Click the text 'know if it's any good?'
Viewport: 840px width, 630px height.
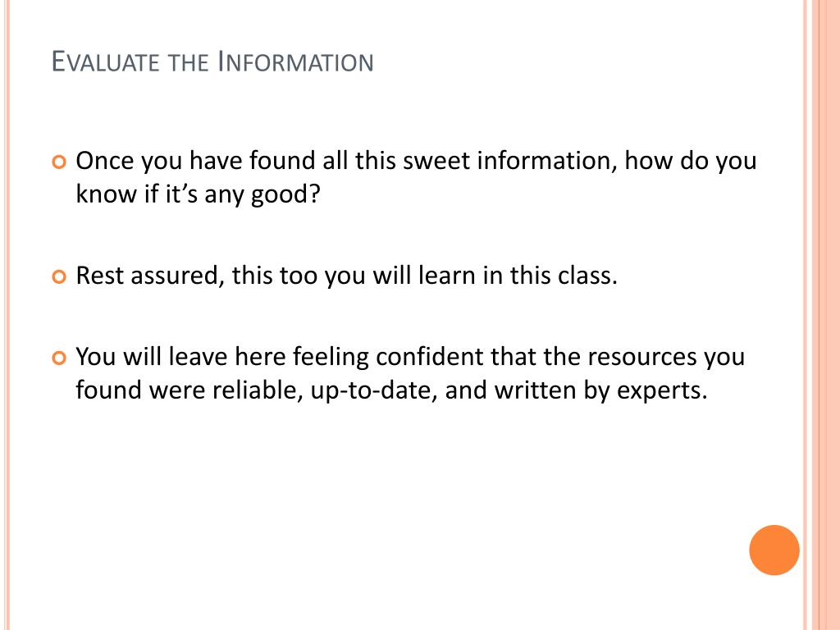(x=198, y=194)
